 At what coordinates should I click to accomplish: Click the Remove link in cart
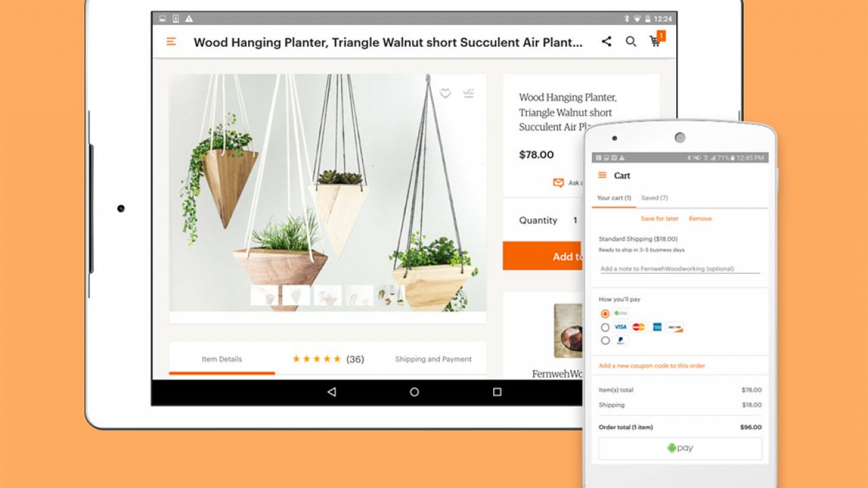click(x=700, y=219)
